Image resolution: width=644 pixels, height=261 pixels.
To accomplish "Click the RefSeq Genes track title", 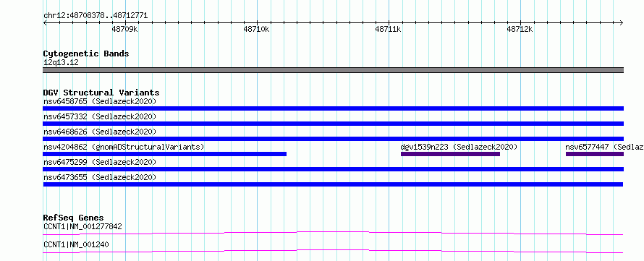I will pos(74,218).
